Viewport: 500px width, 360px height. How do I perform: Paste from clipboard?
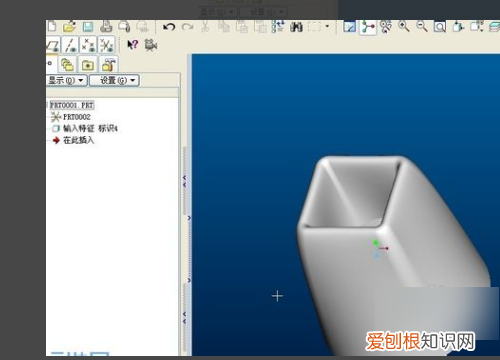pos(242,27)
